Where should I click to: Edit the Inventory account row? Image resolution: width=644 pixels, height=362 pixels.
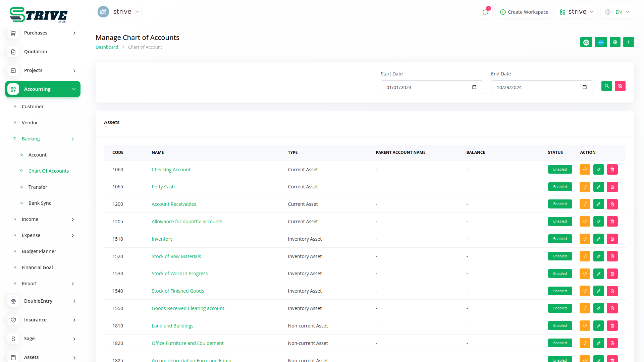coord(598,239)
